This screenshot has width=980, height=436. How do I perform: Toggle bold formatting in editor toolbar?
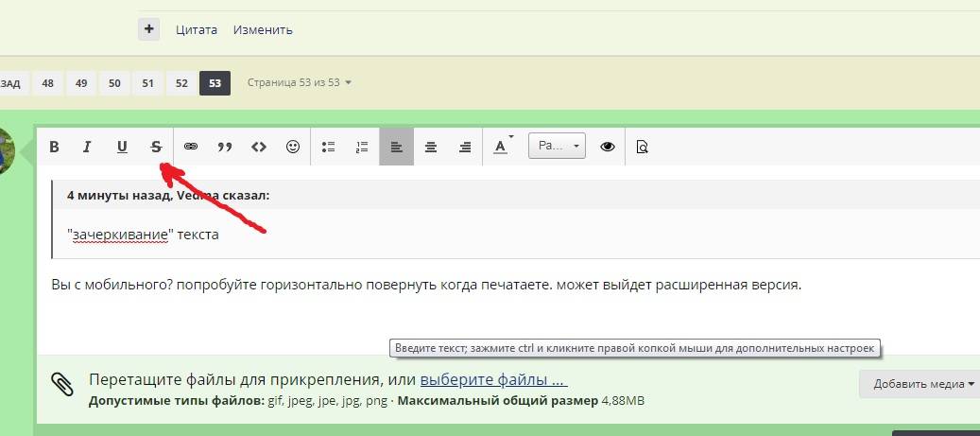(54, 147)
